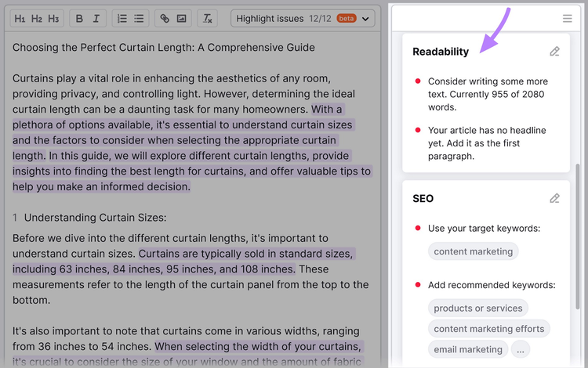Insert a hyperlink
This screenshot has height=368, width=588.
coord(165,18)
